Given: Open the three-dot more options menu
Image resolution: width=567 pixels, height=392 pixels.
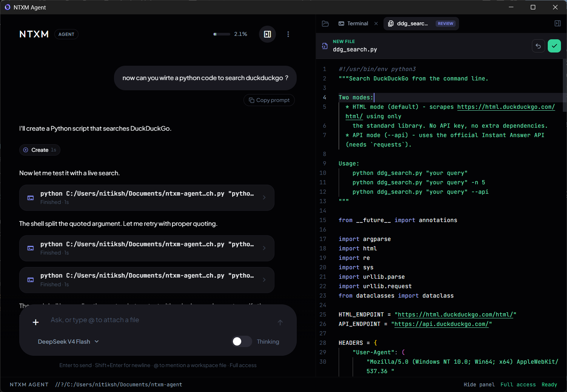Looking at the screenshot, I should pyautogui.click(x=288, y=34).
